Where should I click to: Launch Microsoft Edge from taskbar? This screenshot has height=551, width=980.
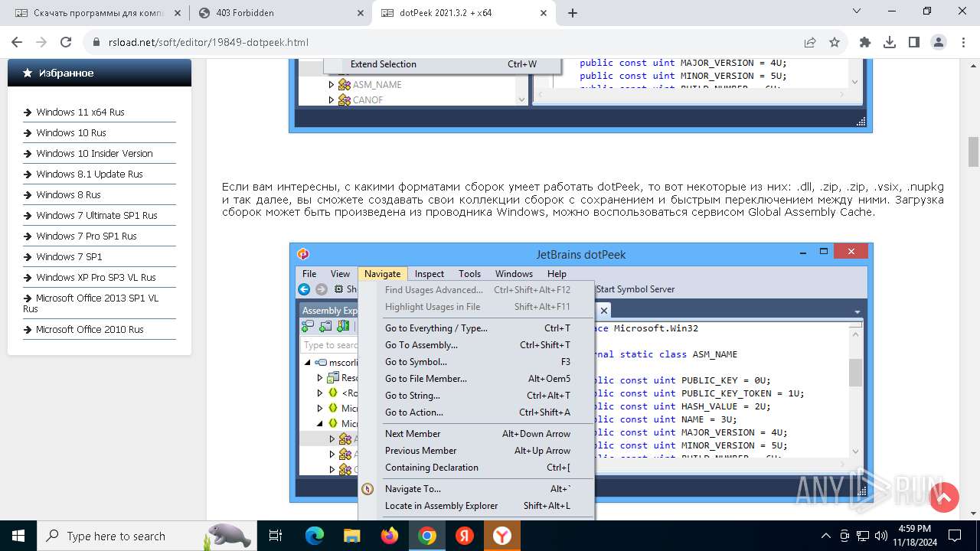(x=315, y=536)
